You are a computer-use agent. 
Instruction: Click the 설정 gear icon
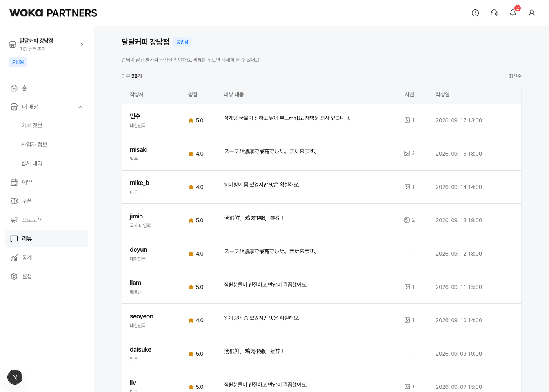click(14, 276)
